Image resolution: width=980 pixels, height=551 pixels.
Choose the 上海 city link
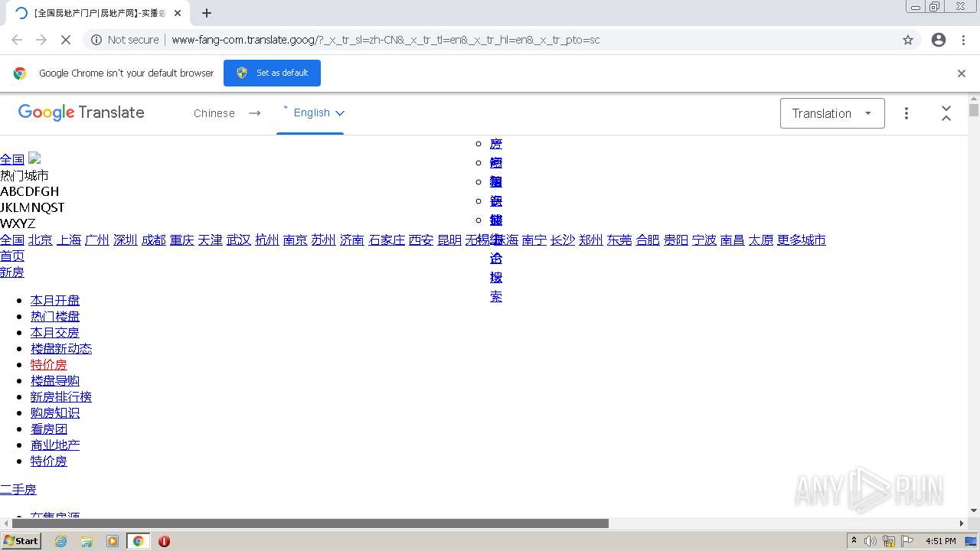pos(69,240)
